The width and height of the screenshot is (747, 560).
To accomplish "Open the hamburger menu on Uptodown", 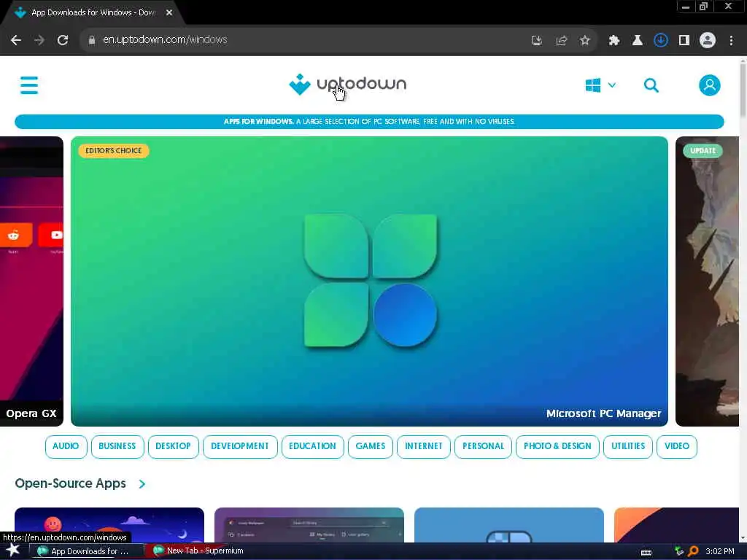I will [x=29, y=85].
